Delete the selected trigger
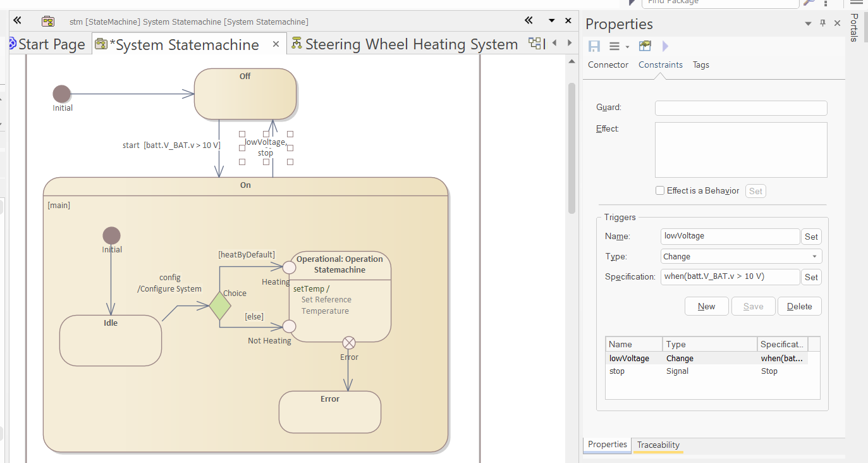 [x=799, y=306]
